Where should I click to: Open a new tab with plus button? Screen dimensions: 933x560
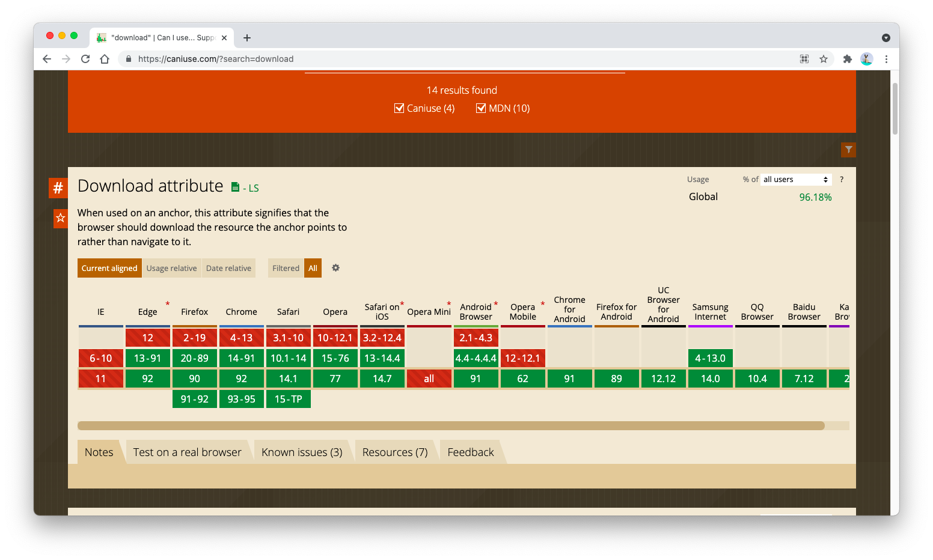point(247,38)
